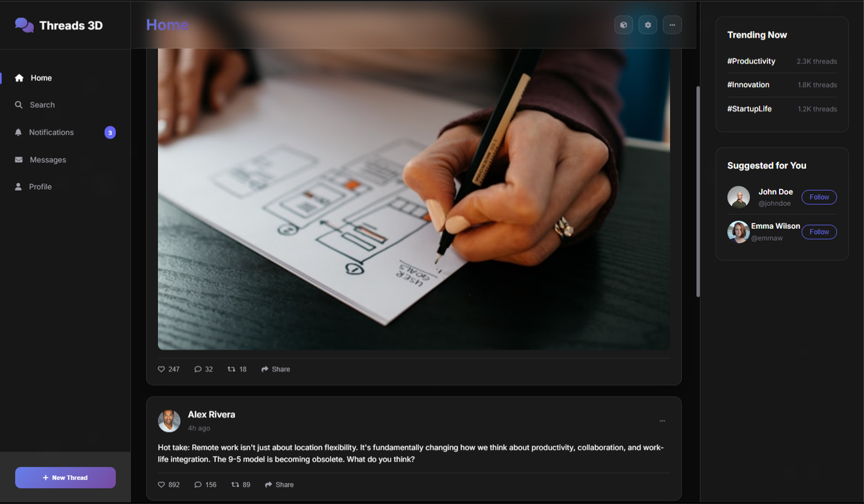
Task: Click the New Thread button
Action: coord(65,478)
